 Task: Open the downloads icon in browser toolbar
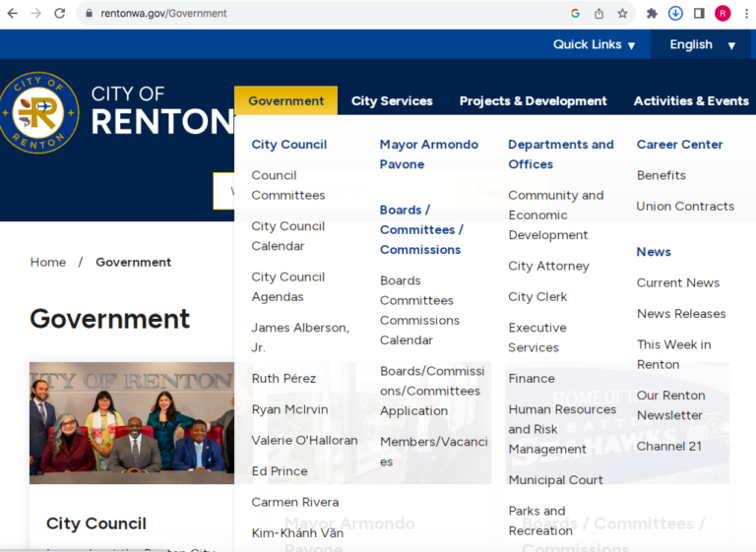point(675,14)
